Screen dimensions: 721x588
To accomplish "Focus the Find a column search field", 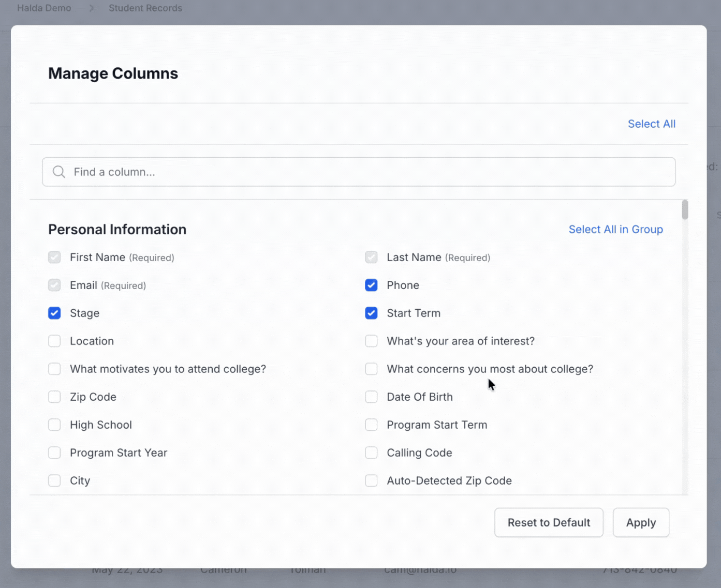I will click(362, 172).
